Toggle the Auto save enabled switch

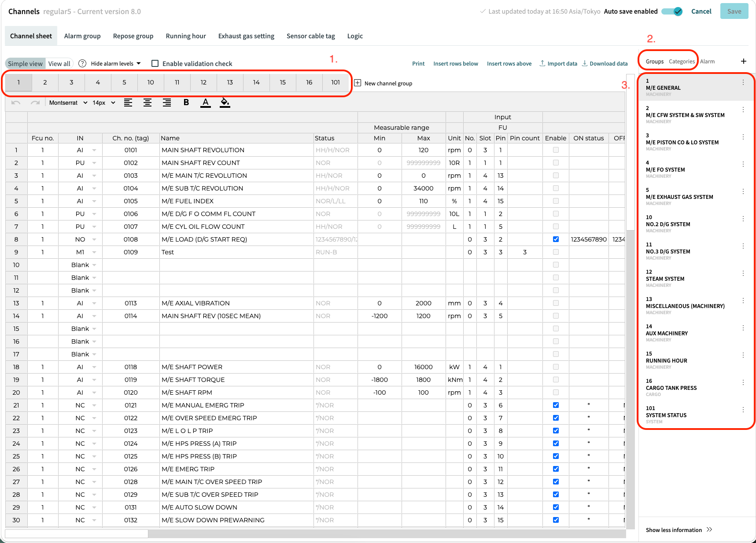pyautogui.click(x=672, y=11)
